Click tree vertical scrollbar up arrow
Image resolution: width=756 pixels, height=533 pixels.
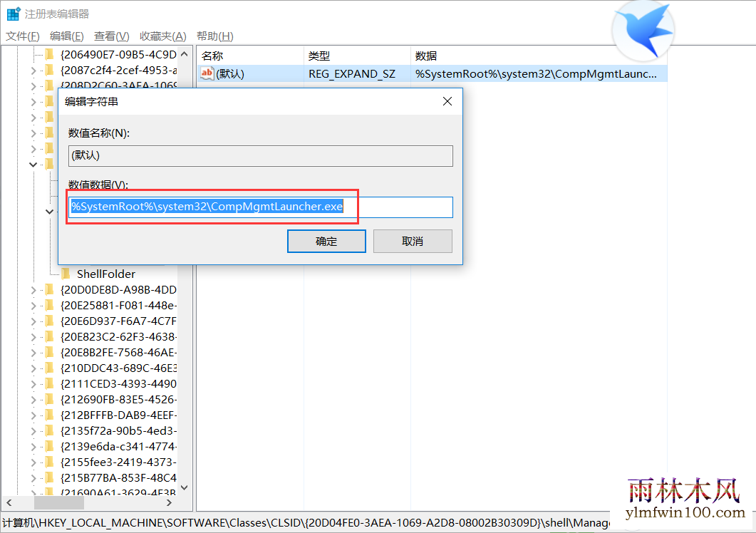(x=184, y=54)
